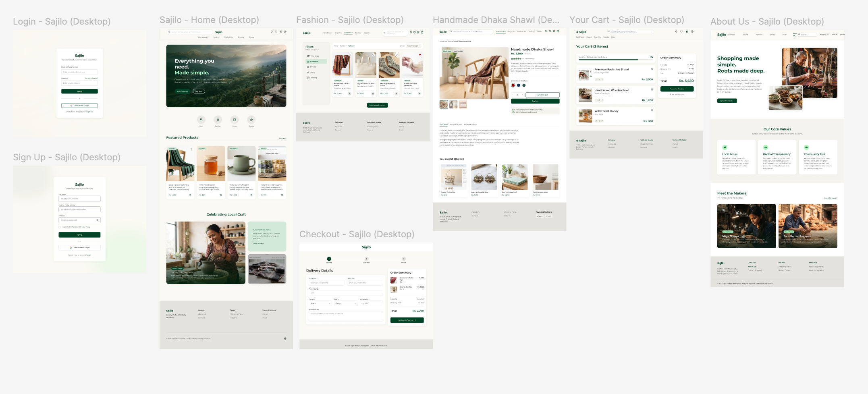Toggle password visibility eye on Sign Up

[98, 220]
